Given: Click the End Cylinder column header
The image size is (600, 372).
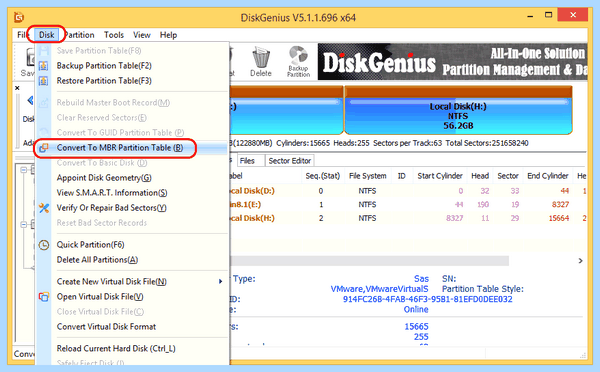Looking at the screenshot, I should [548, 176].
